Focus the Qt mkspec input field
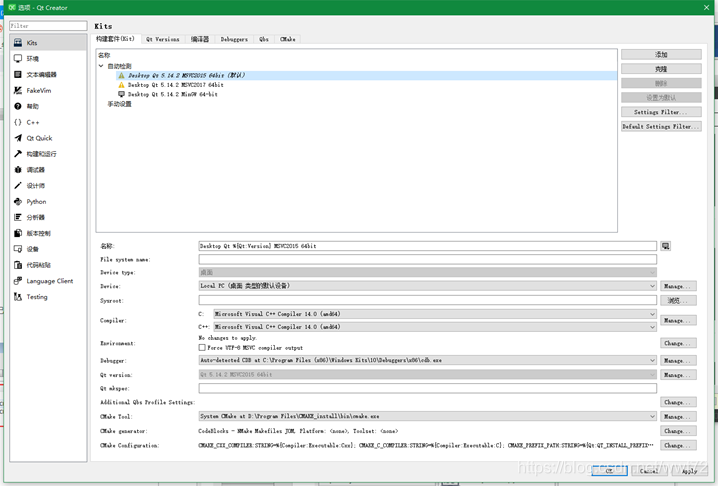This screenshot has width=718, height=486. click(x=427, y=388)
